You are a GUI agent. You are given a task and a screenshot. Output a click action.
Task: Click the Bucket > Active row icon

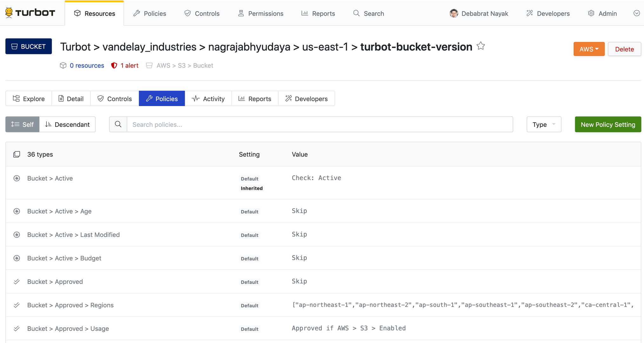pyautogui.click(x=17, y=178)
